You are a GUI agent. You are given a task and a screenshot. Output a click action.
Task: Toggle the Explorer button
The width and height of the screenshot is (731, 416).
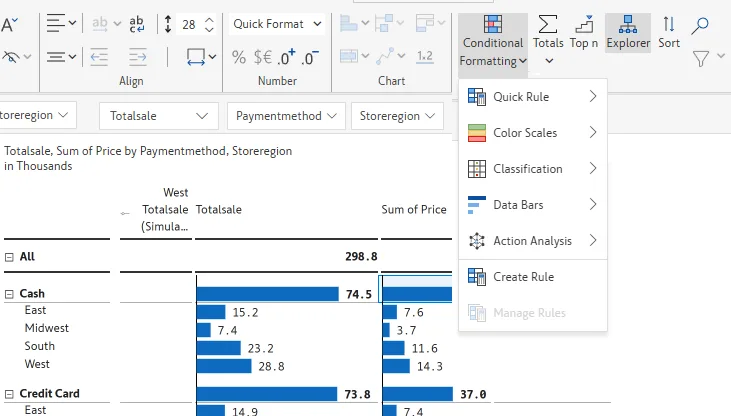point(628,33)
